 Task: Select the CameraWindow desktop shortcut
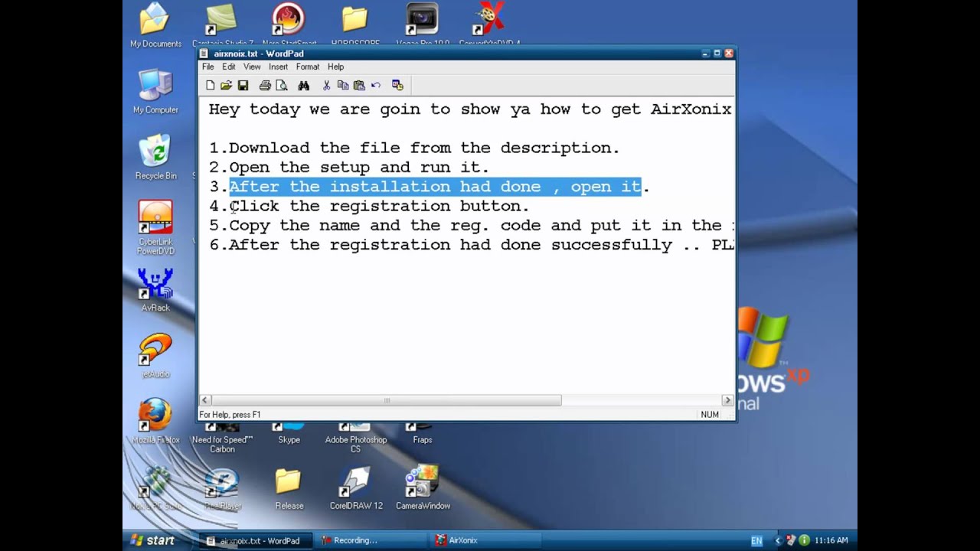423,489
